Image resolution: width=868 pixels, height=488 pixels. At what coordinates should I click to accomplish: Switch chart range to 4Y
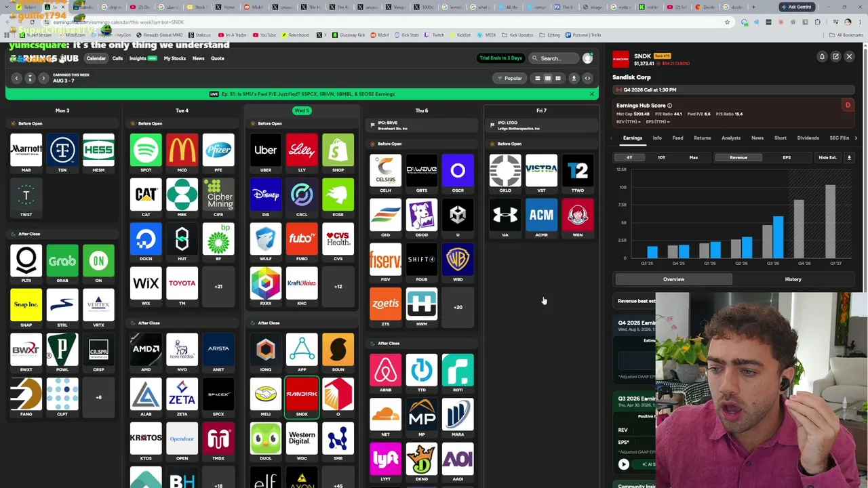629,158
